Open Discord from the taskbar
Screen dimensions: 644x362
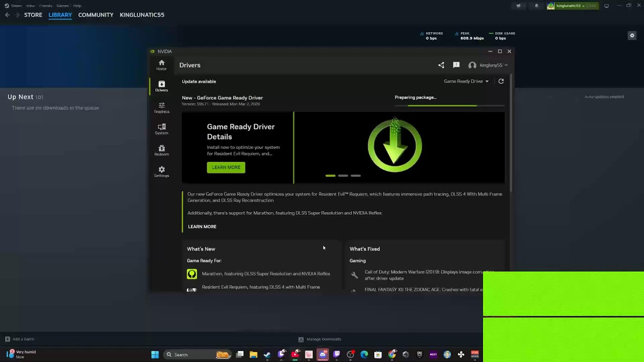(323, 354)
